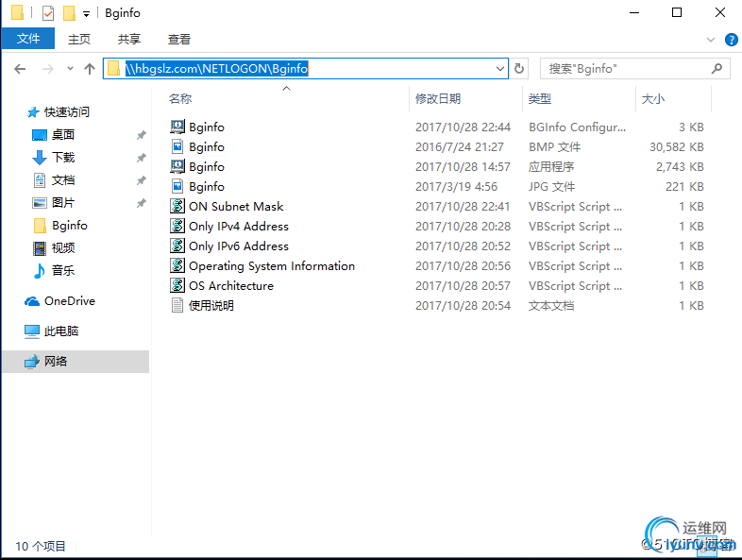Click the type '应用程序'

[x=550, y=167]
